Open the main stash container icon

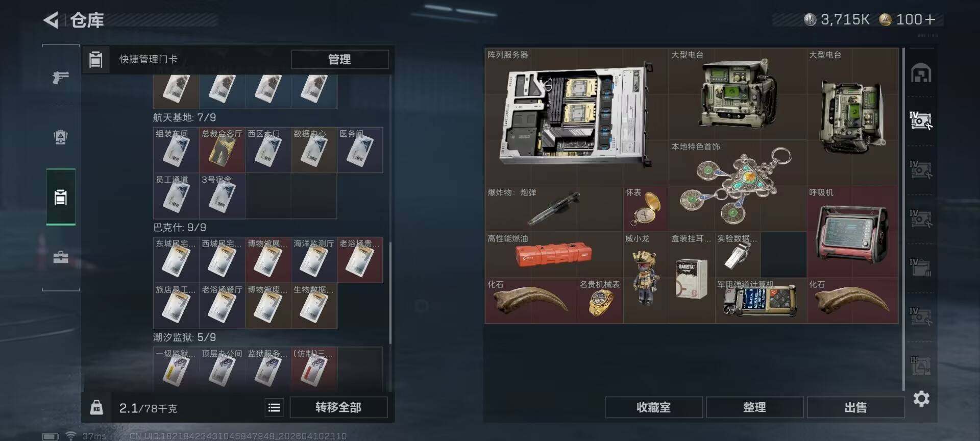coord(921,73)
